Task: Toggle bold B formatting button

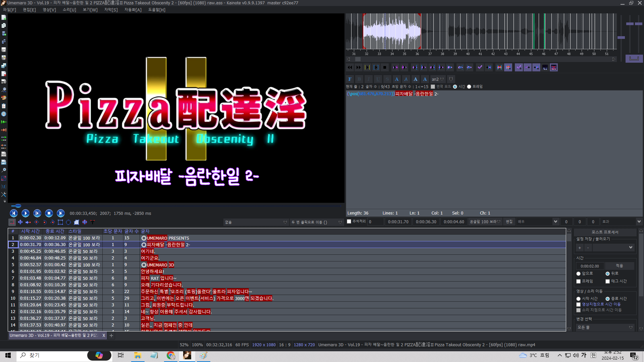Action: 359,79
